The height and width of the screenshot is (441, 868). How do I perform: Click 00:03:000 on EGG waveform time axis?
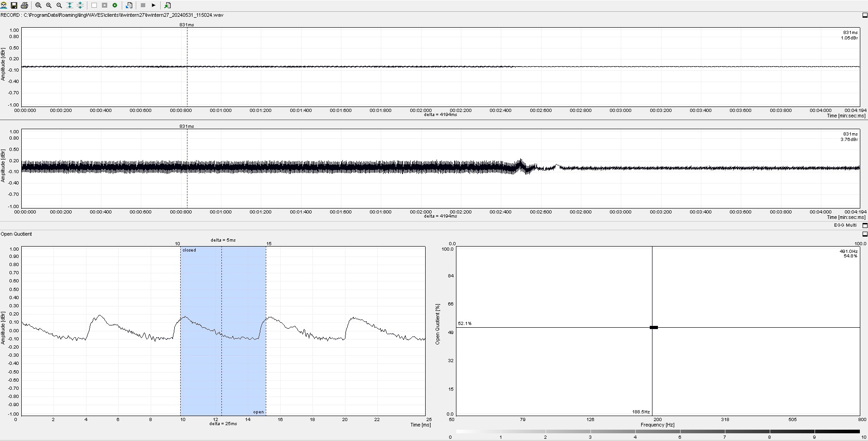620,212
